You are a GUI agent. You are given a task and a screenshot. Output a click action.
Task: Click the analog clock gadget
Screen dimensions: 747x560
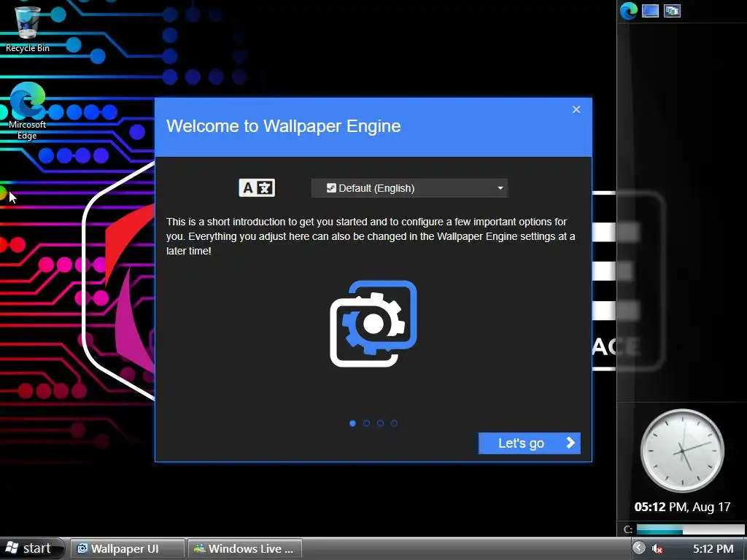(x=682, y=451)
